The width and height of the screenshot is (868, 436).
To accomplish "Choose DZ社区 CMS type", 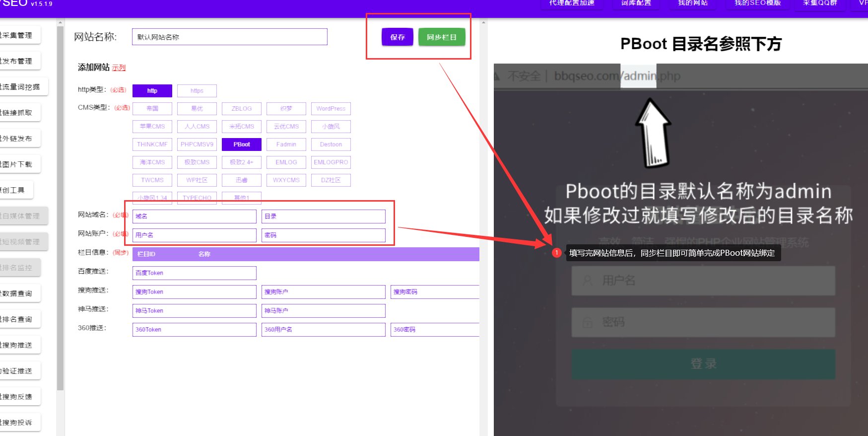I will click(x=331, y=180).
